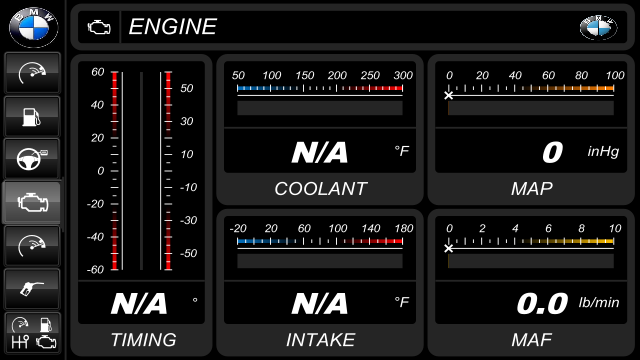The width and height of the screenshot is (640, 360).
Task: Select the TIMING gauge panel label
Action: [x=143, y=340]
